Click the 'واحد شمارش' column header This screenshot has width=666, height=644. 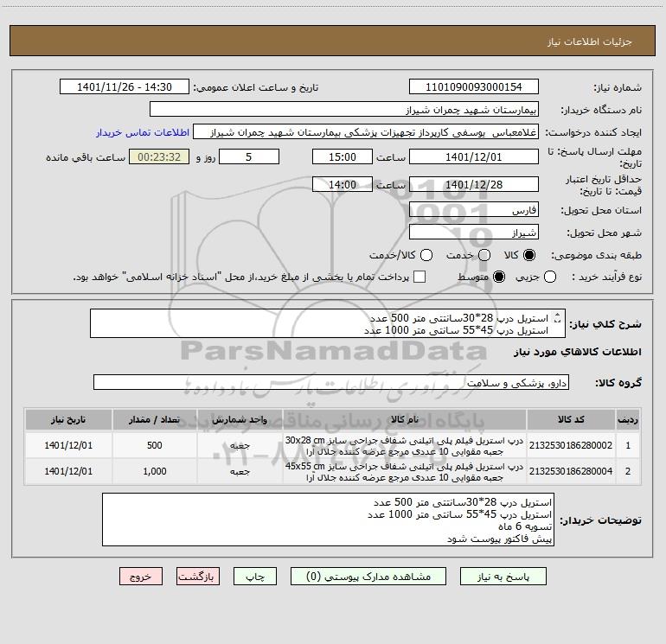point(240,419)
